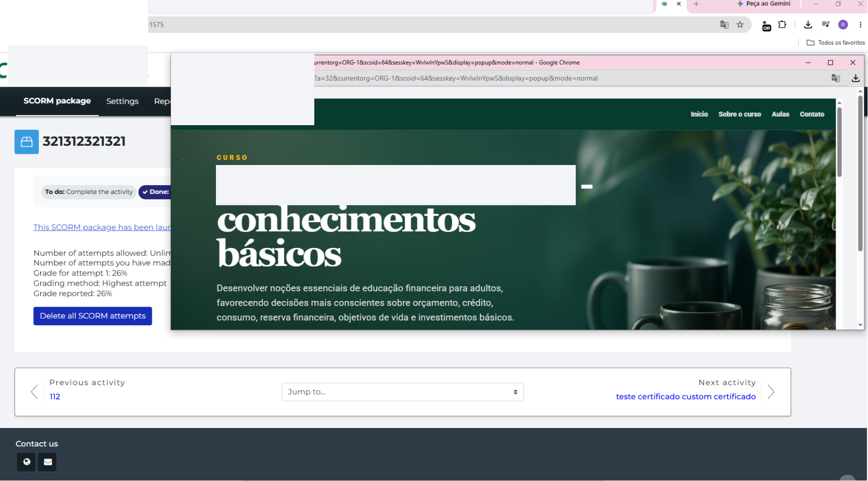The height and width of the screenshot is (481, 868).
Task: Click the course content inner scrollbar thumb
Action: pyautogui.click(x=839, y=143)
